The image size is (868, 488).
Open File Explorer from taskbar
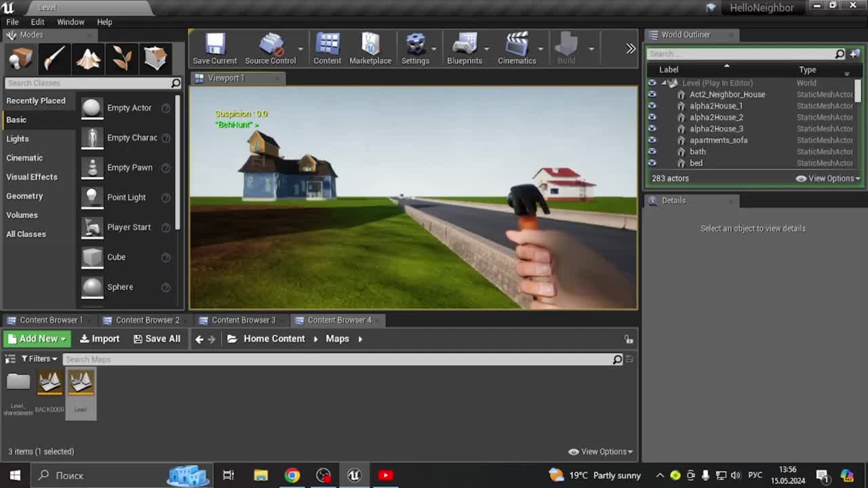pos(261,475)
